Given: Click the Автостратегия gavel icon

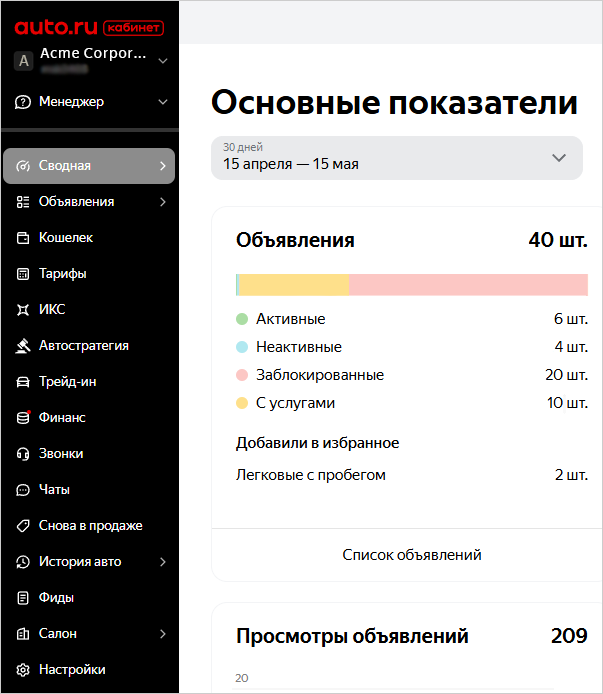Looking at the screenshot, I should tap(23, 346).
